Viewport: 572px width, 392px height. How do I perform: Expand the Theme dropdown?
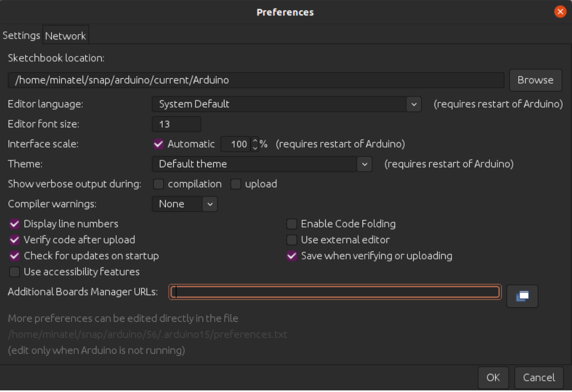pyautogui.click(x=364, y=164)
